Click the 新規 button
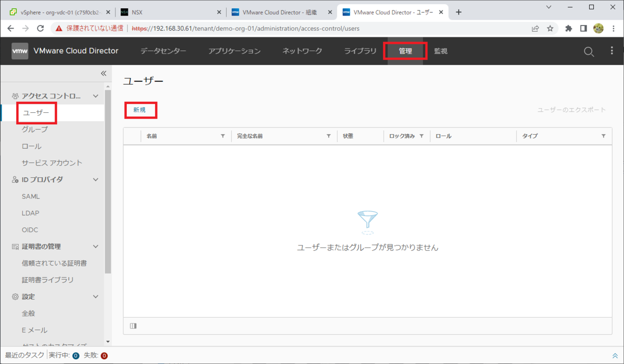 pos(139,110)
